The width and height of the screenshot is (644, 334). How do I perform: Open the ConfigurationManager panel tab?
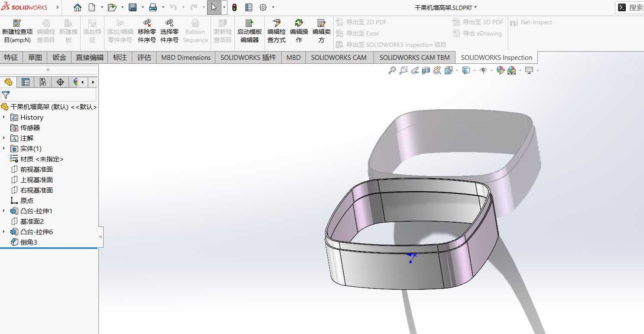(x=43, y=82)
